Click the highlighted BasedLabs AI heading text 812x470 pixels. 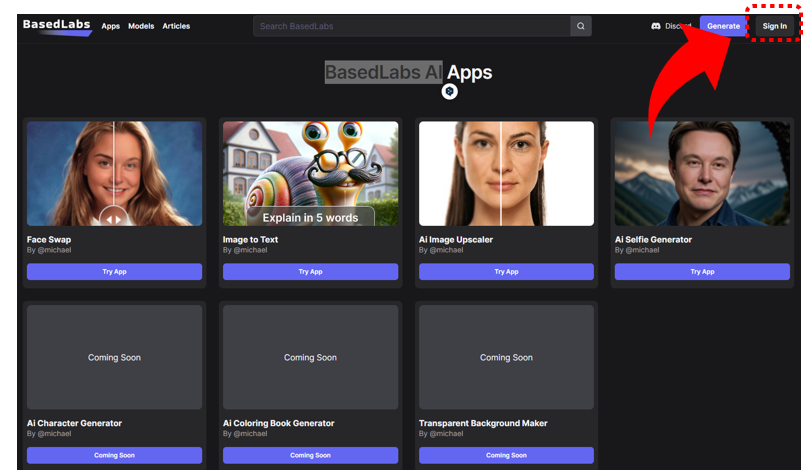383,72
